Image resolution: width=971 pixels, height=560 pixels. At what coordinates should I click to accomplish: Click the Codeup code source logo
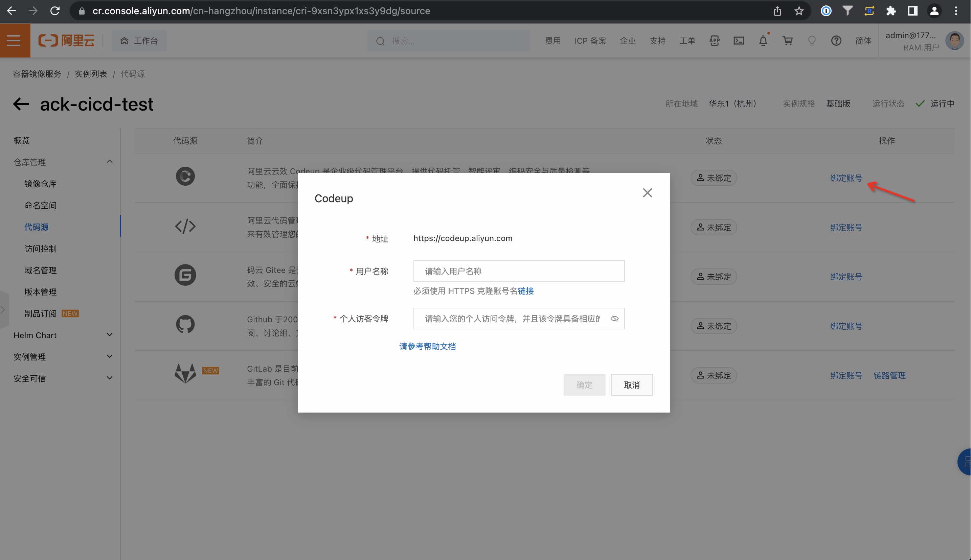point(185,177)
